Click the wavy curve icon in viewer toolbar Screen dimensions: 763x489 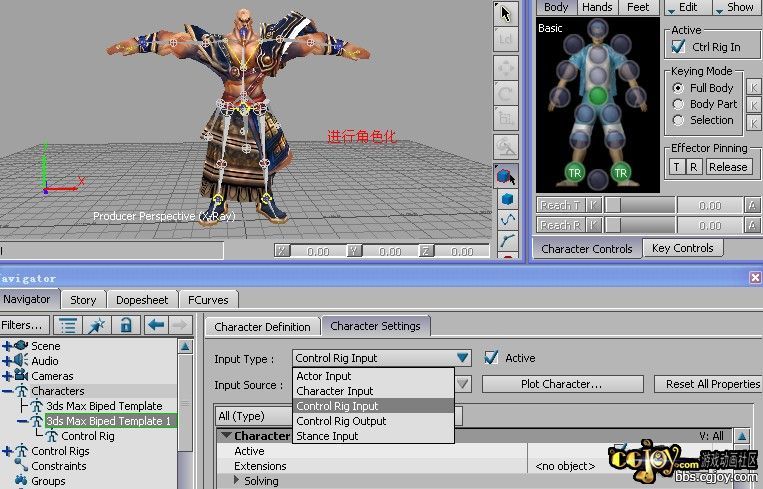coord(507,220)
